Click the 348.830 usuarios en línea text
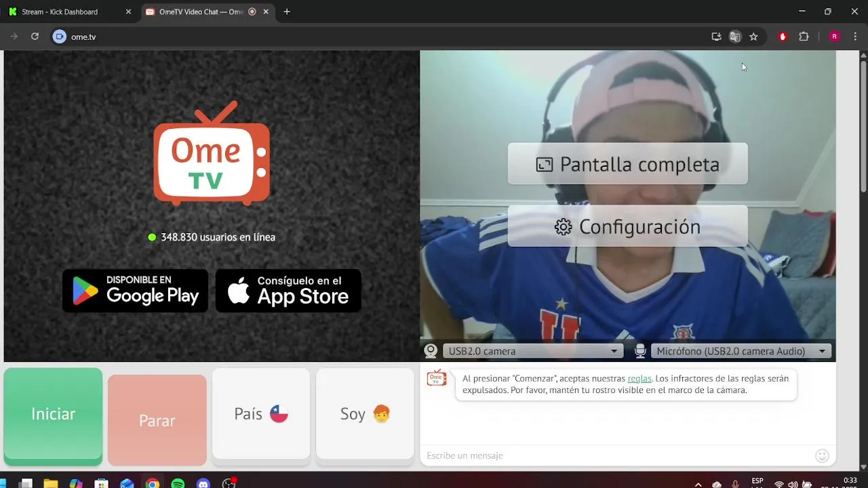This screenshot has width=868, height=488. pos(218,237)
